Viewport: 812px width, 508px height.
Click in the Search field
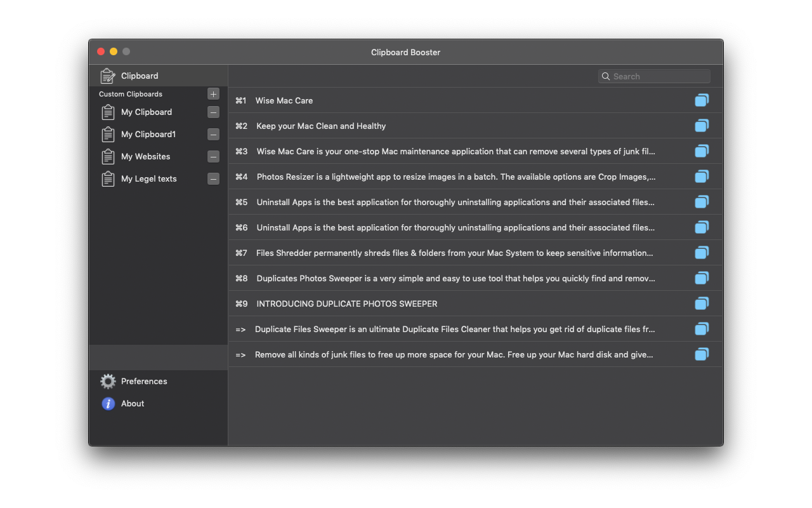click(x=654, y=76)
